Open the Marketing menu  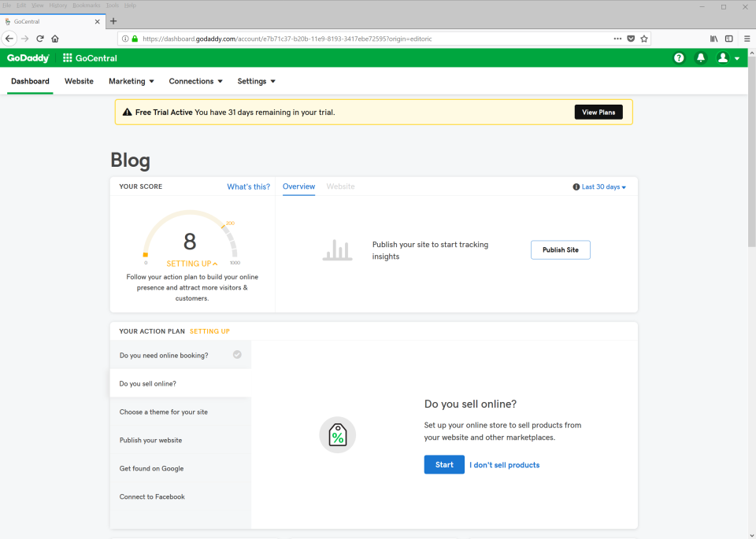tap(131, 81)
